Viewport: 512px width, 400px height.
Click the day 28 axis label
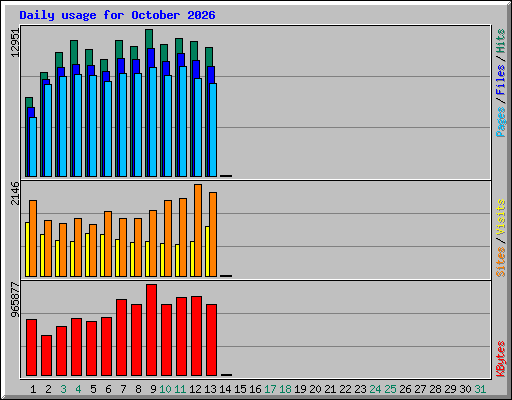tap(435, 389)
